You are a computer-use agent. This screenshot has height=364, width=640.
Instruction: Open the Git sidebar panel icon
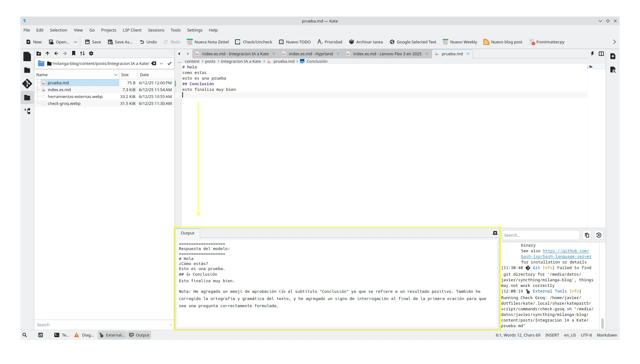[27, 84]
